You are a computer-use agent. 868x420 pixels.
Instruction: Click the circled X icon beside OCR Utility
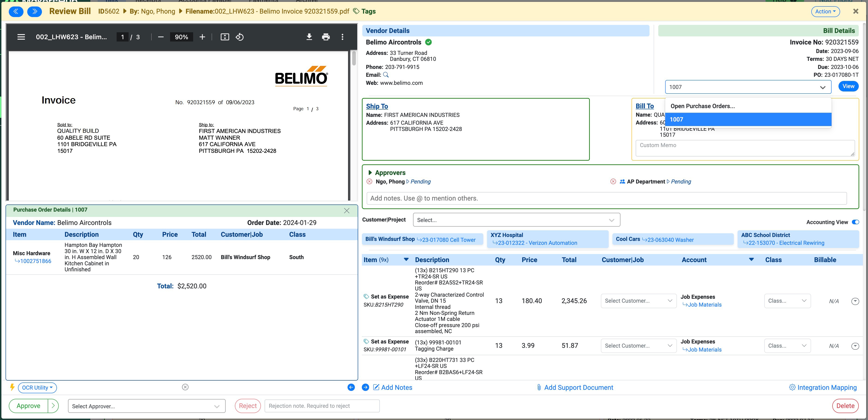[185, 387]
